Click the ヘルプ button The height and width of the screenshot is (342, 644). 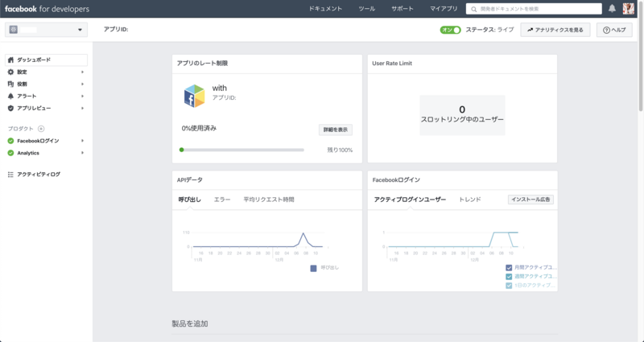[x=614, y=30]
